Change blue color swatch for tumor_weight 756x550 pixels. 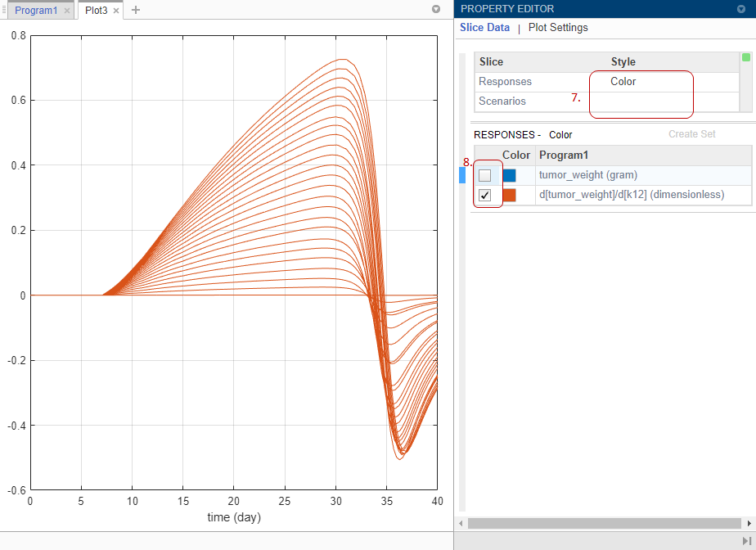click(x=509, y=175)
